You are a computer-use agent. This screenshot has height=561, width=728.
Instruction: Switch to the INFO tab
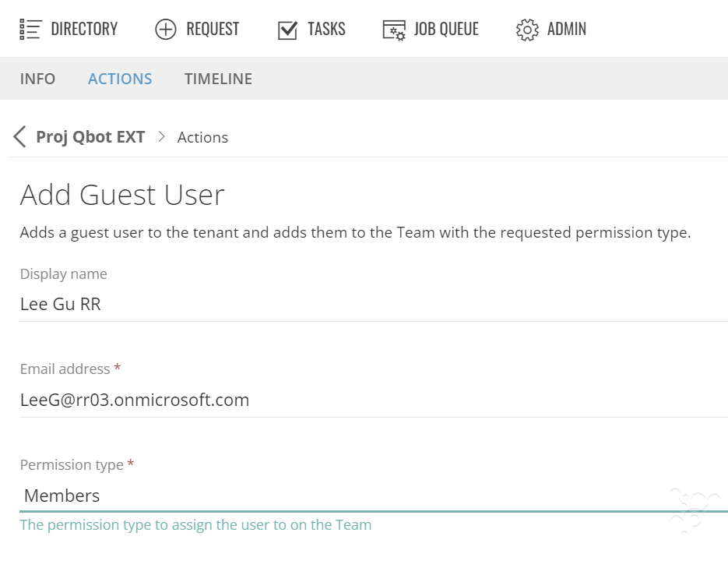point(37,79)
